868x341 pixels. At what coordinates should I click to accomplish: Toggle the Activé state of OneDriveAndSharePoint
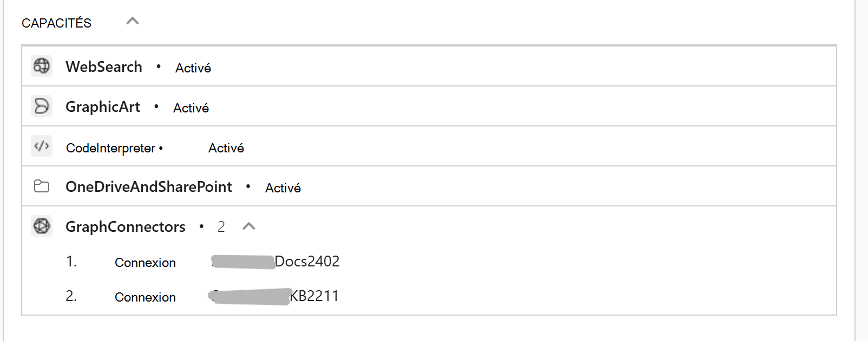(282, 187)
